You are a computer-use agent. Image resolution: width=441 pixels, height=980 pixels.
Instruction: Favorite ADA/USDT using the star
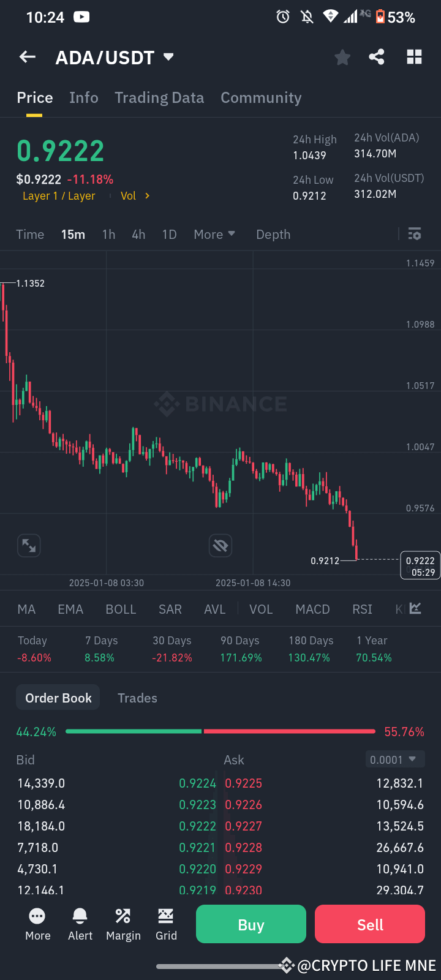pos(342,56)
